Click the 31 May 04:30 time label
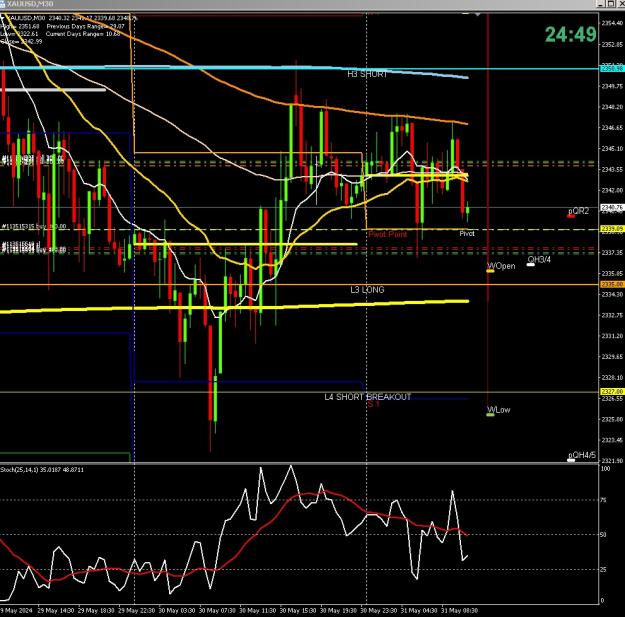Screen dimensions: 625x617 point(419,611)
